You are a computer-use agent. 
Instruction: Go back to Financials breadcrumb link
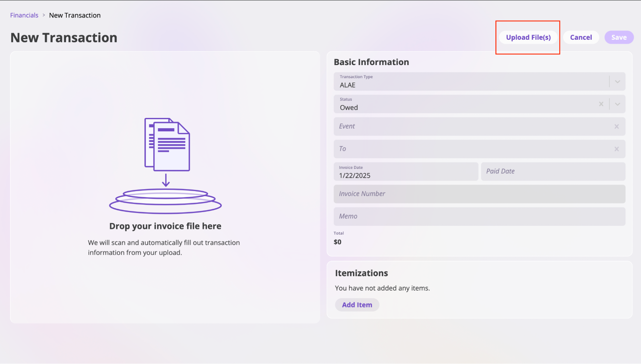[x=24, y=15]
